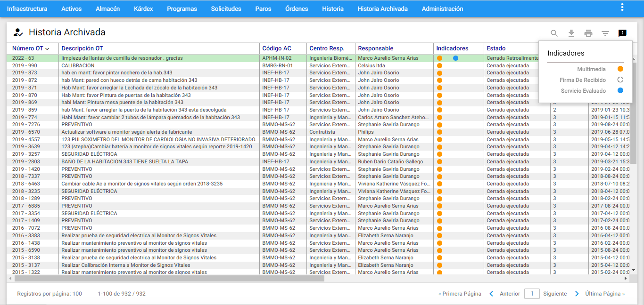Click code 'BMRG-RN-01' cell
Viewport: 644px width, 305px height.
tap(277, 65)
